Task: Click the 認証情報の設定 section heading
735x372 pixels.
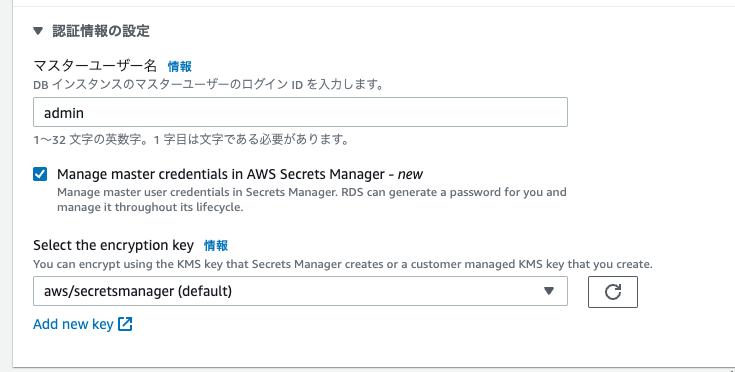Action: pyautogui.click(x=101, y=31)
